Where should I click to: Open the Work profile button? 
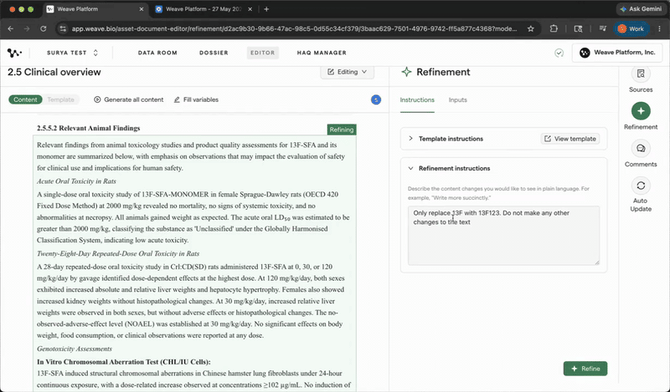(x=631, y=29)
